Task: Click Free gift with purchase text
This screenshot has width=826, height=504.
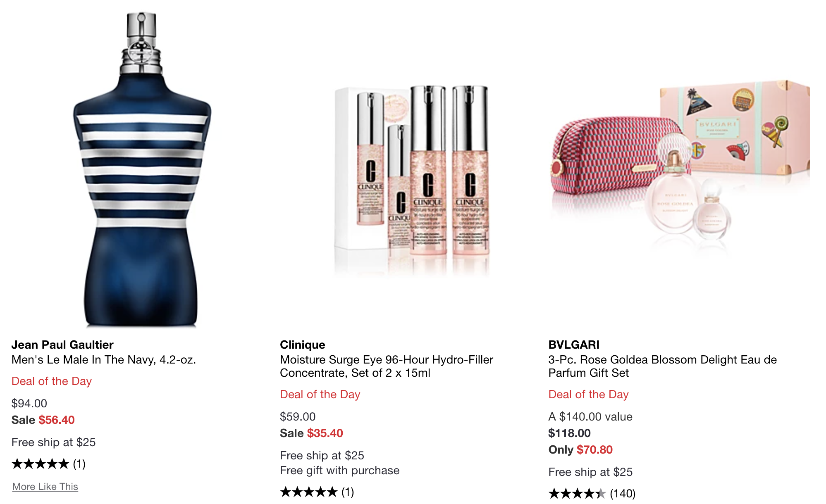Action: coord(340,470)
